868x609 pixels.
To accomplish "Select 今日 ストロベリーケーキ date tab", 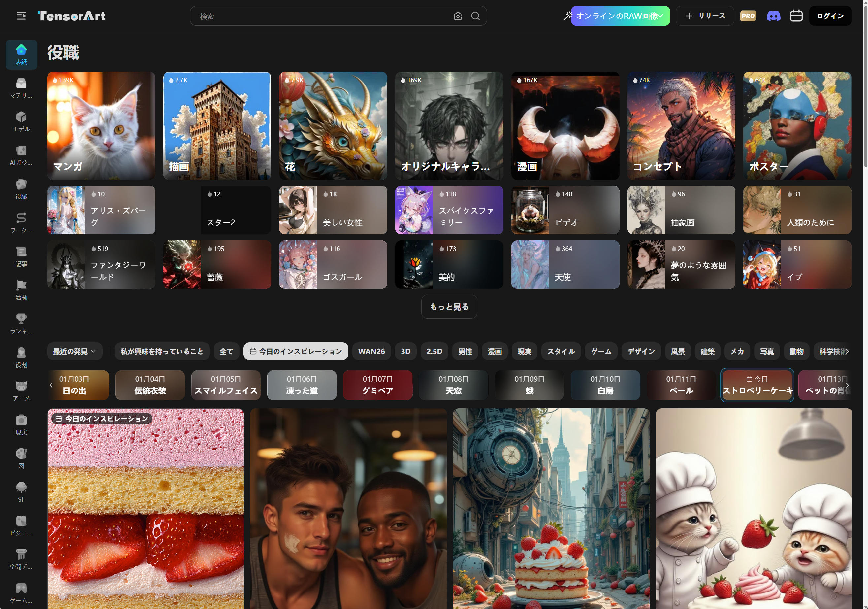I will [x=757, y=385].
